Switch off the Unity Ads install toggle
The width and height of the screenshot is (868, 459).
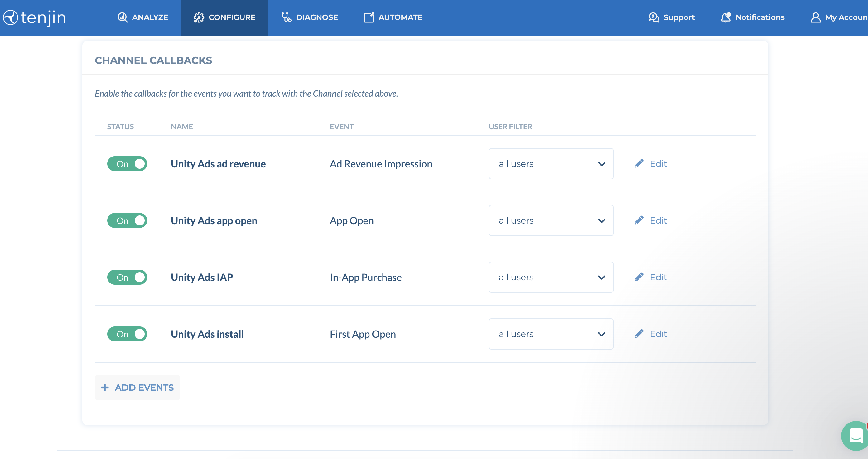pyautogui.click(x=127, y=334)
